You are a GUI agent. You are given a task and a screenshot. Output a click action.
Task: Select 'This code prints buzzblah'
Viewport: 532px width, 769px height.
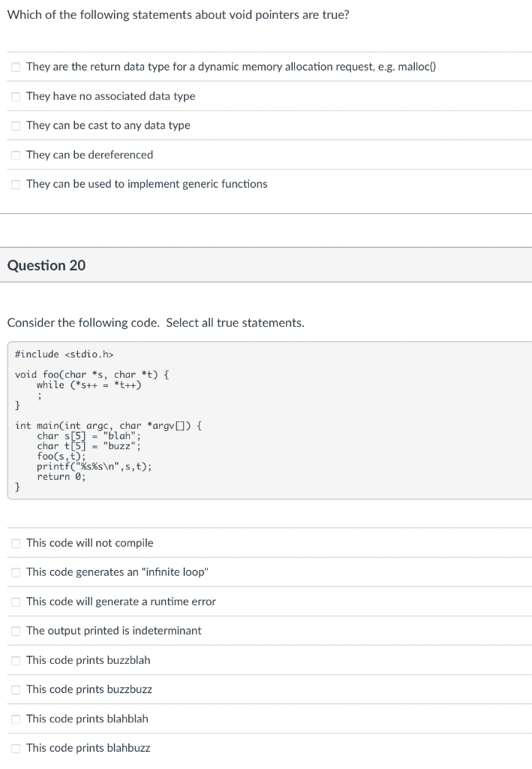coord(15,660)
